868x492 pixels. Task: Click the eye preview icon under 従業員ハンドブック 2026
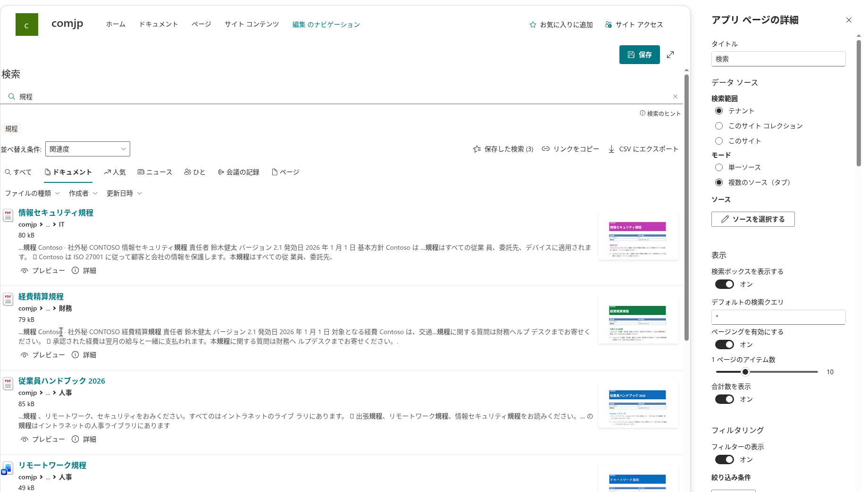[25, 439]
